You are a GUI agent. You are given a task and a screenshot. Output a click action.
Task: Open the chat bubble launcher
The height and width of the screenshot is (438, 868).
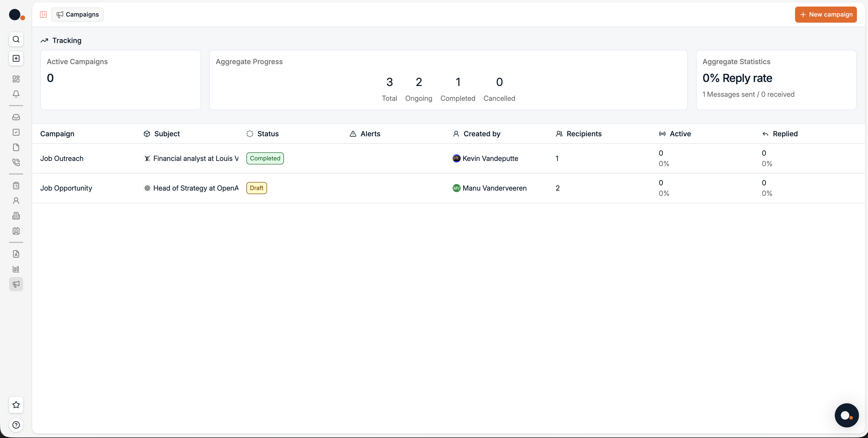[x=846, y=415]
